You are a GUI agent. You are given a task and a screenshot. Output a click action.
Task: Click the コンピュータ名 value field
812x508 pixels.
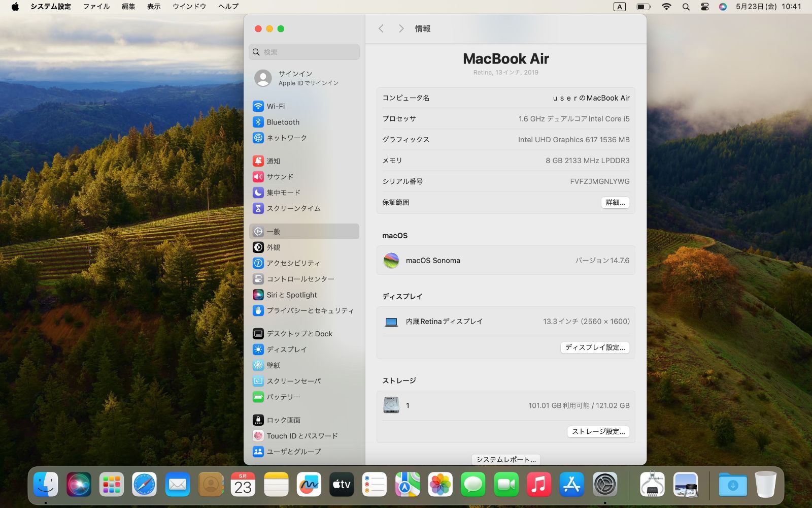[x=591, y=98]
